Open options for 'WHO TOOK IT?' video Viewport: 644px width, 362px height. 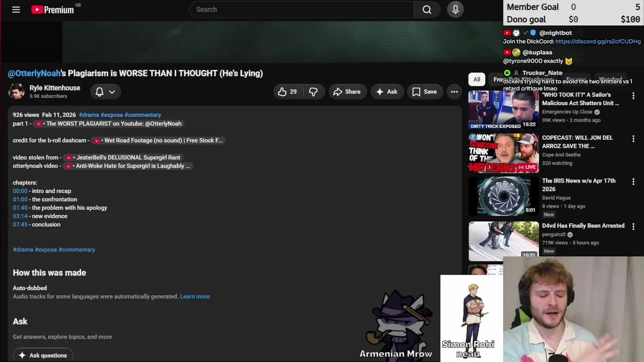[633, 96]
